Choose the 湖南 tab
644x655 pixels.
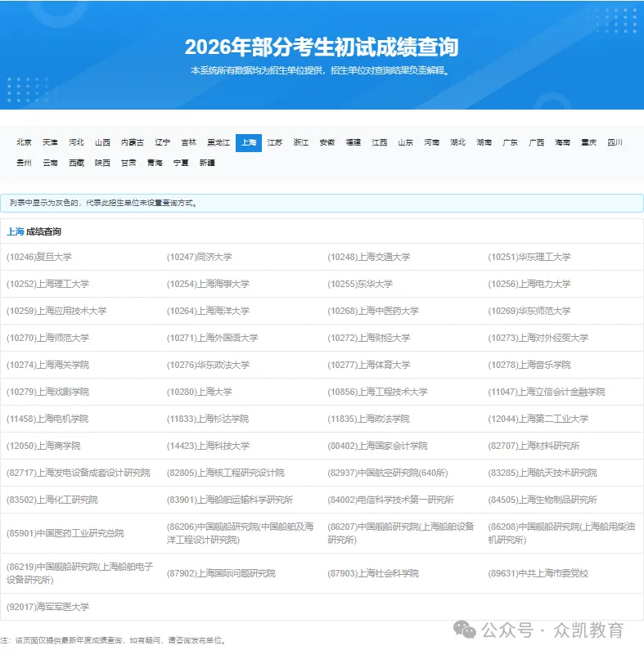click(484, 142)
